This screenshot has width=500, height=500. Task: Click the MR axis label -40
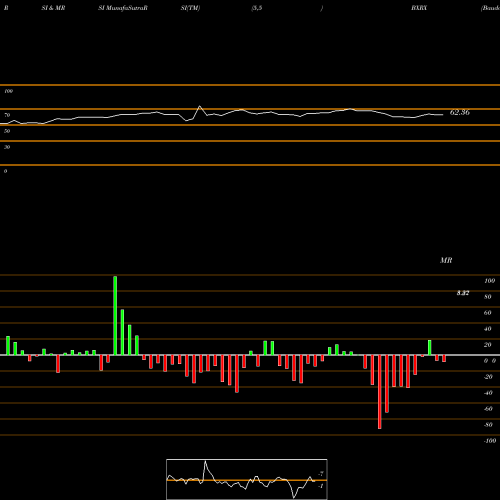tap(488, 393)
